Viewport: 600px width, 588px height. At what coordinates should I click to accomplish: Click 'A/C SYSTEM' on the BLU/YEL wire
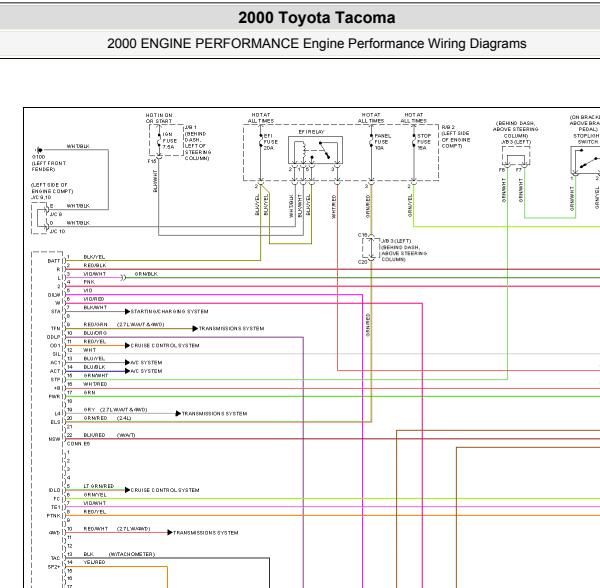pos(146,363)
